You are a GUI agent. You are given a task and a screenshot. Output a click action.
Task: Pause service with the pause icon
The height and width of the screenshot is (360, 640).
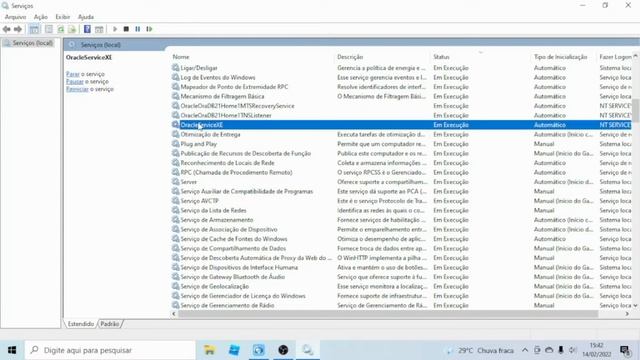(x=138, y=29)
